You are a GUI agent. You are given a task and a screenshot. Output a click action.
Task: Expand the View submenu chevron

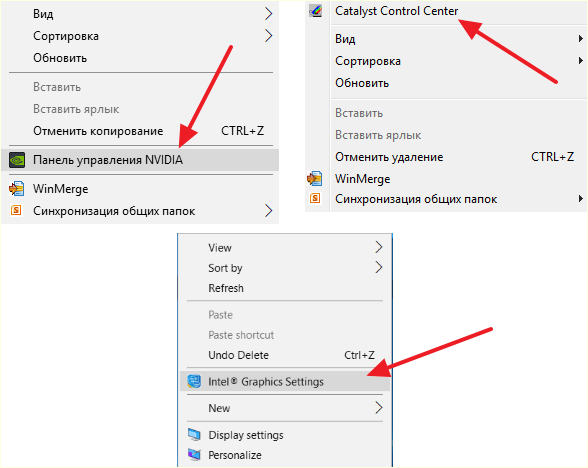click(379, 247)
